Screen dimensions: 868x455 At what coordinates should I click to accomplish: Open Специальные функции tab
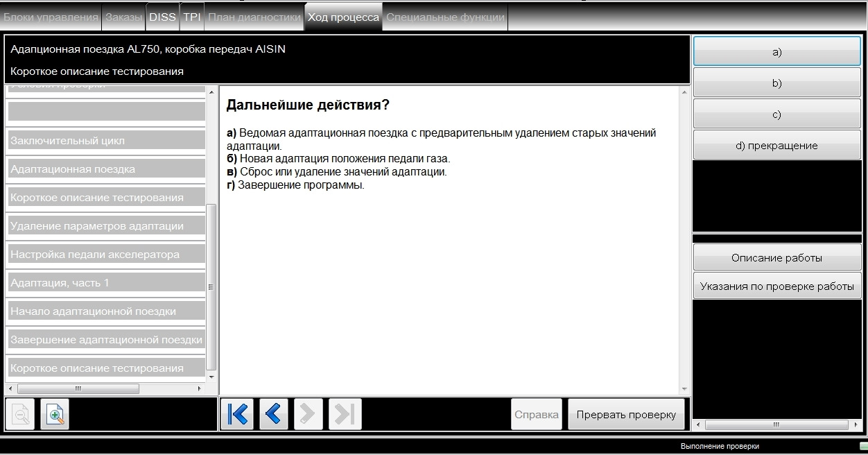pyautogui.click(x=445, y=17)
